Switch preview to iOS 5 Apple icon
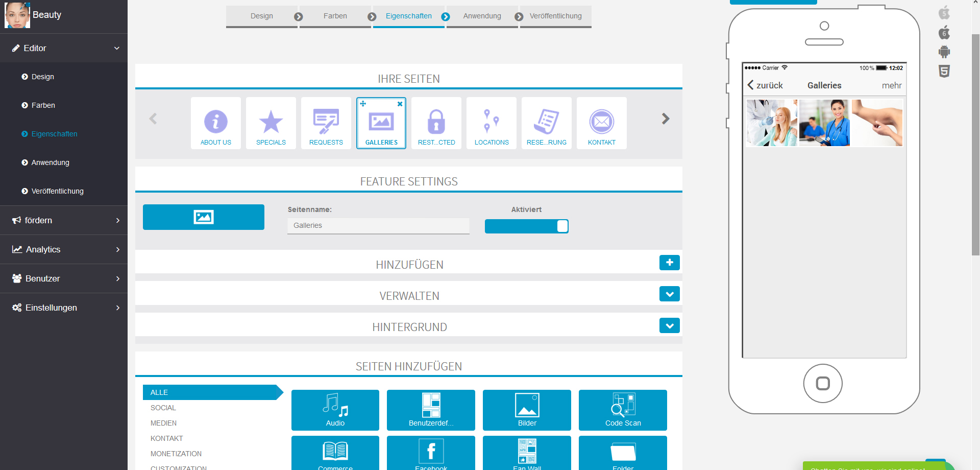 944,13
